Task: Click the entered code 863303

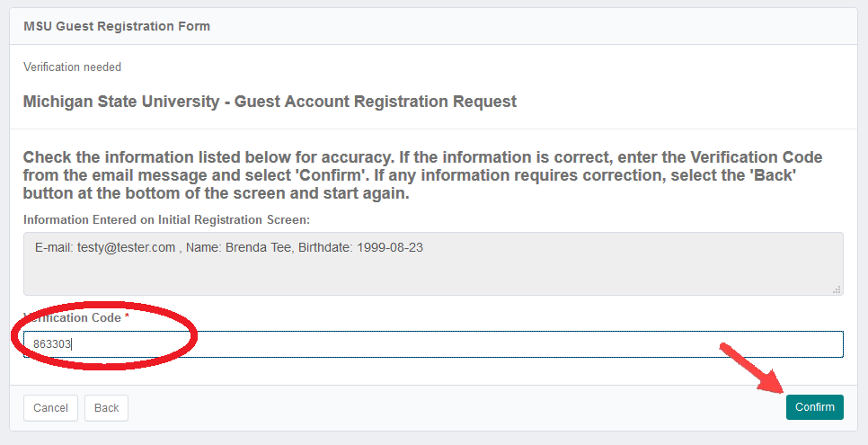Action: point(52,344)
